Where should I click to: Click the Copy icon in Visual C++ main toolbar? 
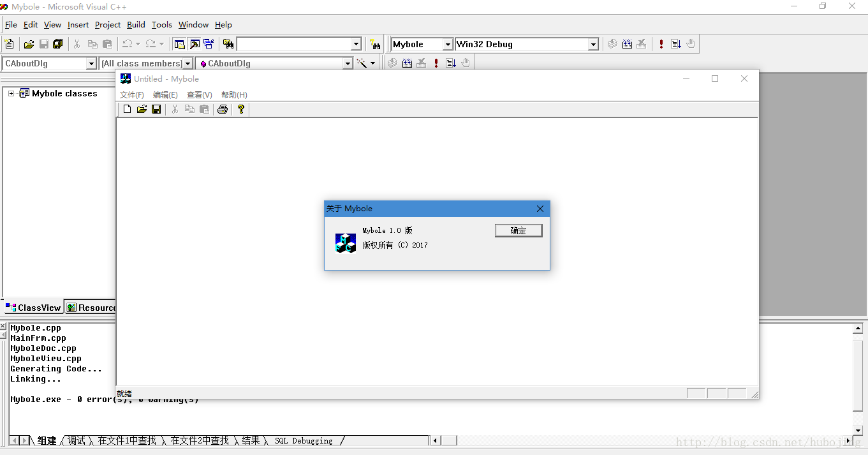92,44
